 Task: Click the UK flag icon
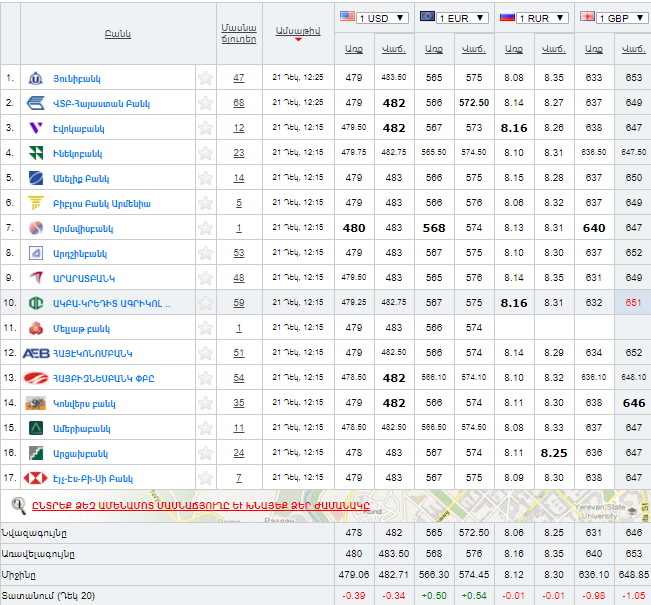coord(587,17)
